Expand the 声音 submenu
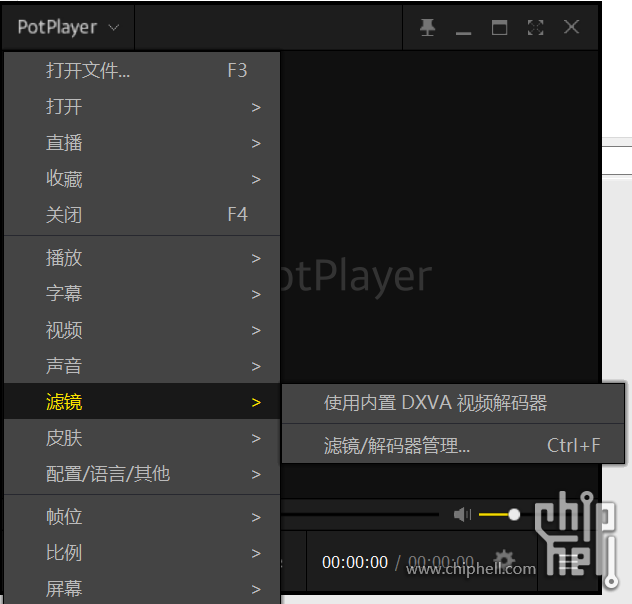632x604 pixels. [142, 366]
